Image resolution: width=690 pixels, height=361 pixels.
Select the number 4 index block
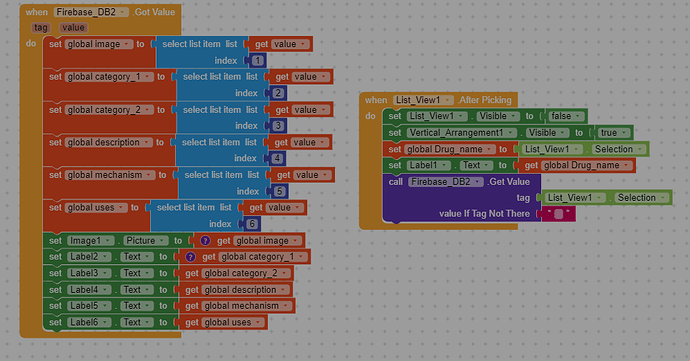tap(277, 158)
